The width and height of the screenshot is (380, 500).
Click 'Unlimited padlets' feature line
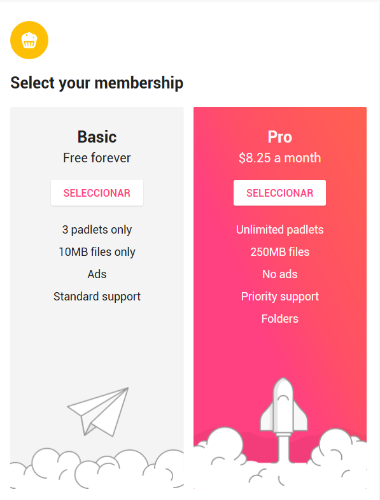tap(280, 230)
